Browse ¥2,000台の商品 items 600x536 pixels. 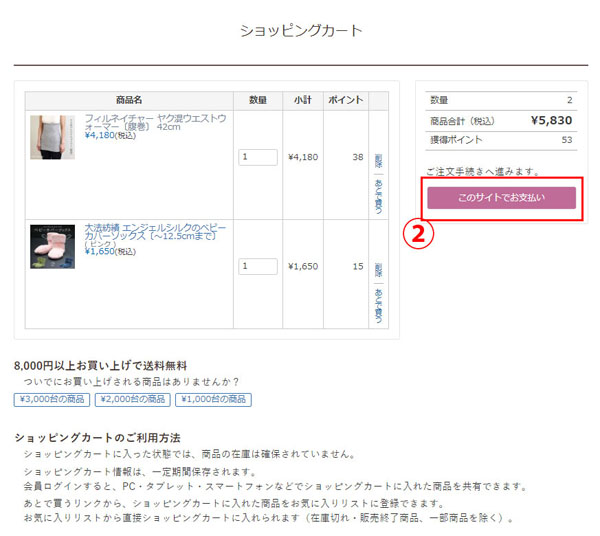132,400
